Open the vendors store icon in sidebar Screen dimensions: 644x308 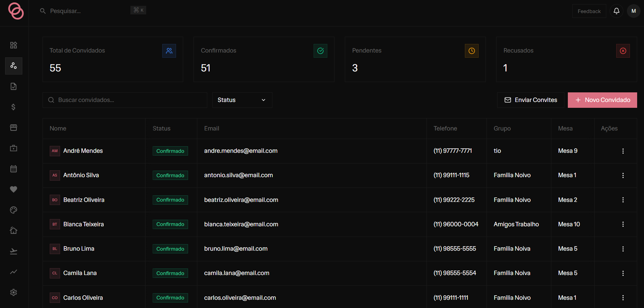click(x=14, y=128)
